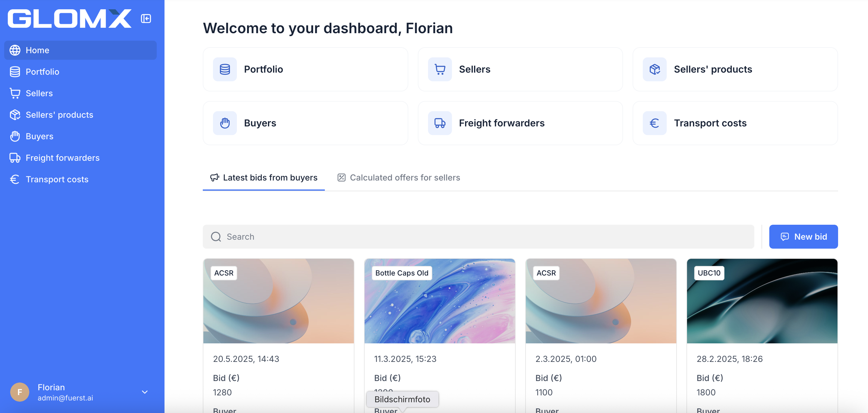Switch to Calculated offers for sellers tab
This screenshot has height=413, width=868.
[399, 178]
